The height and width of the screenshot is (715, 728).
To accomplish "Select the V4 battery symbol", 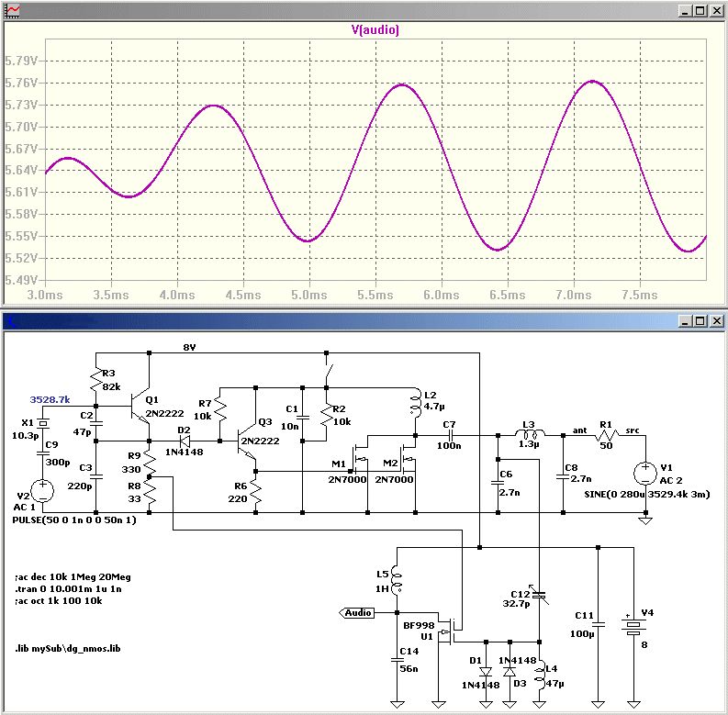I will point(633,628).
